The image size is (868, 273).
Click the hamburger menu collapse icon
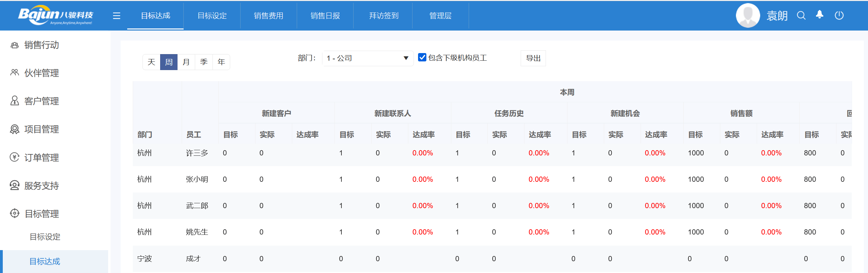pyautogui.click(x=116, y=16)
